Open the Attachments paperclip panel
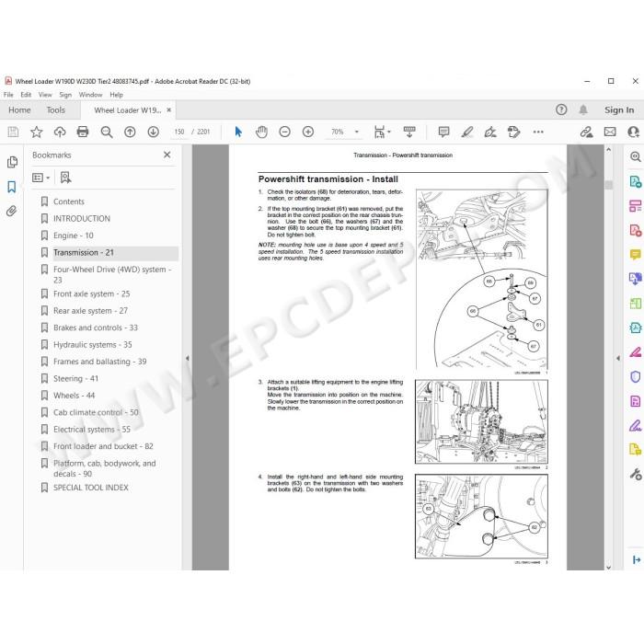This screenshot has width=644, height=644. [11, 211]
